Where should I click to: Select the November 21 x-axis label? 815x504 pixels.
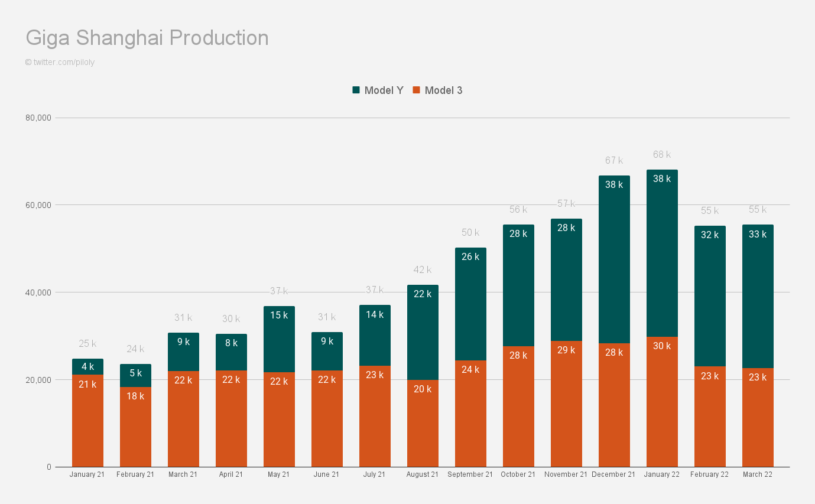(x=566, y=474)
